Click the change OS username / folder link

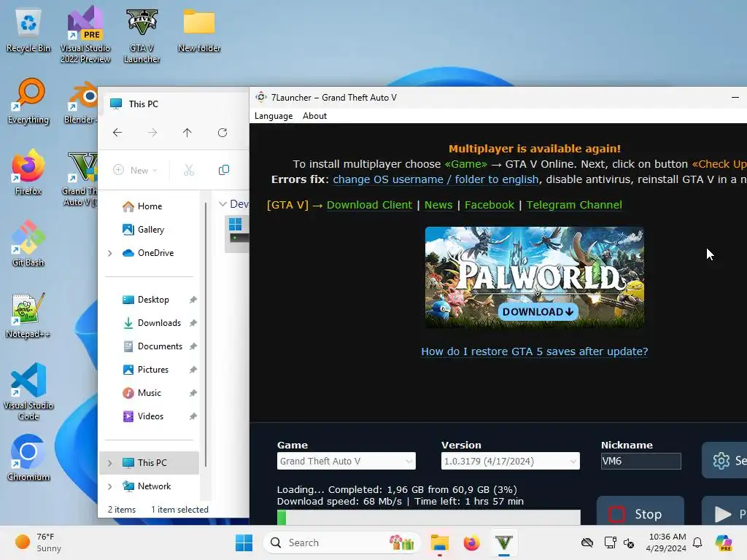click(x=436, y=179)
